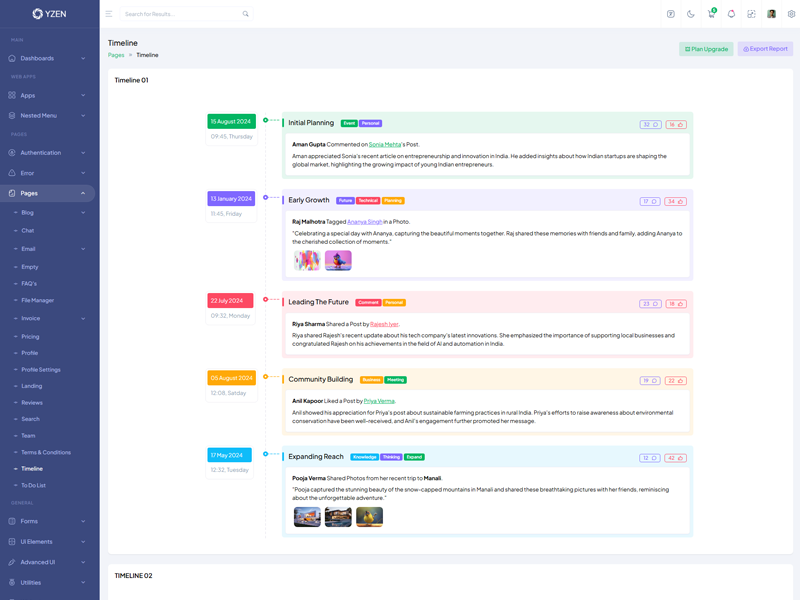The image size is (800, 600).
Task: Click the 15 August 2024 date marker
Action: pyautogui.click(x=231, y=121)
